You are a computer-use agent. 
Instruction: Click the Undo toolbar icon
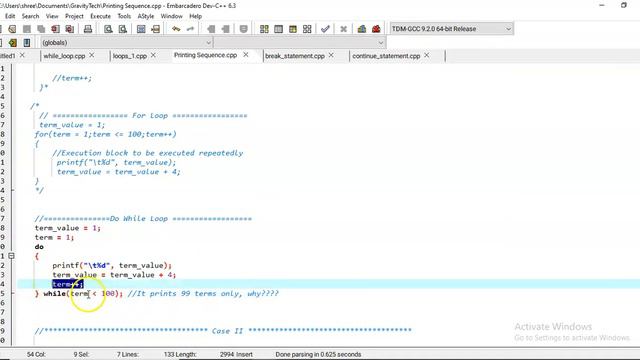point(176,29)
